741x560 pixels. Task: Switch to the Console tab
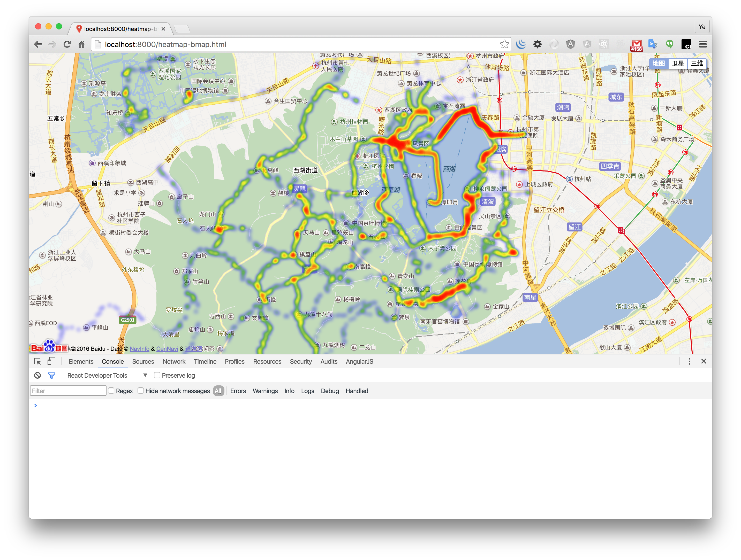115,361
